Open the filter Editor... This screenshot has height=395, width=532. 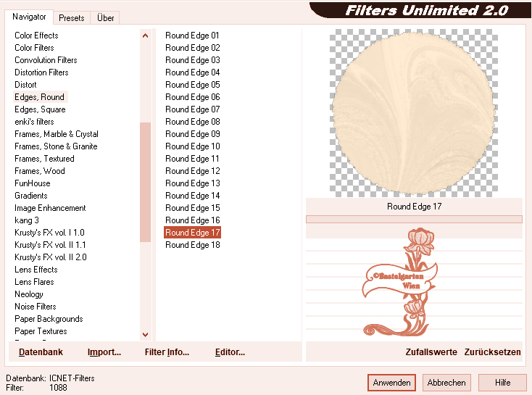(x=230, y=352)
